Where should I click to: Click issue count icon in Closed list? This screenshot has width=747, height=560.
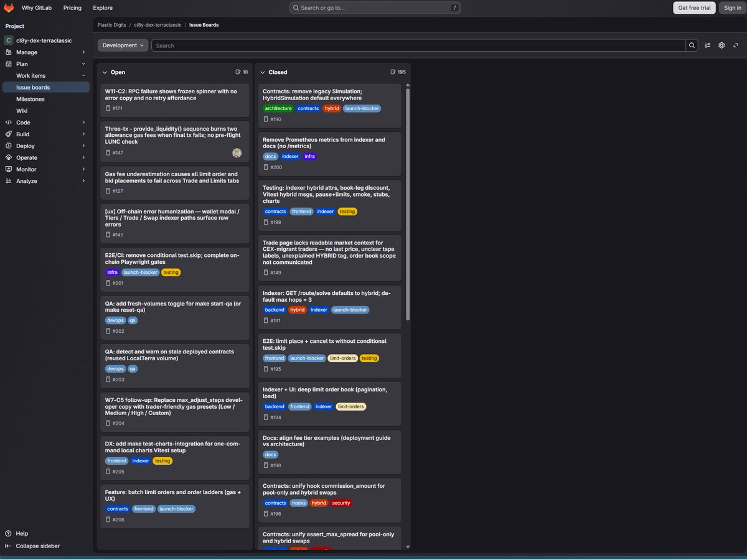point(392,72)
